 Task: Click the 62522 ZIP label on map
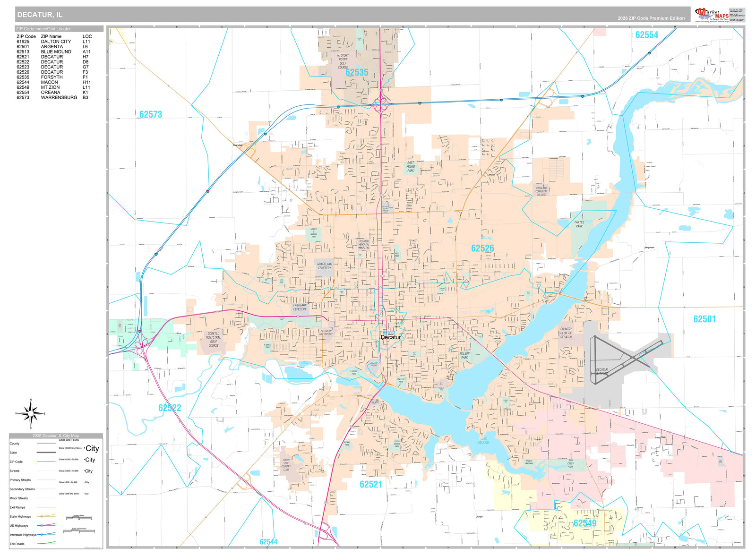click(170, 408)
